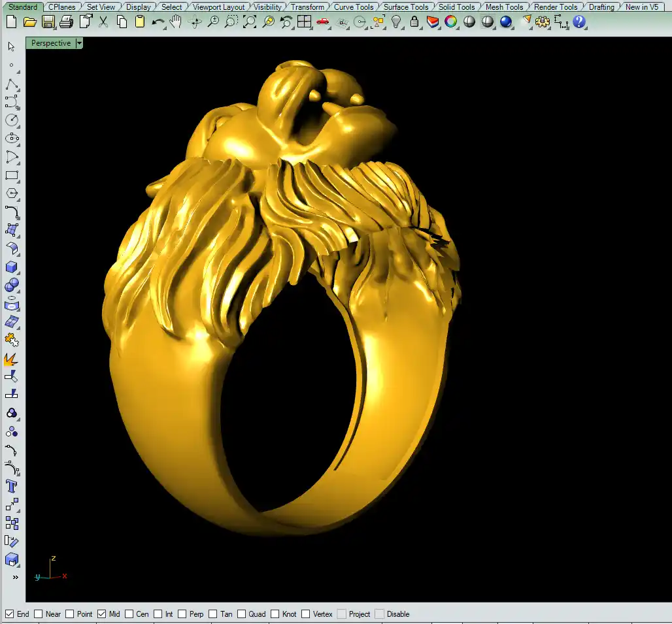Click the Perspective viewport title label
Image resolution: width=672 pixels, height=624 pixels.
click(x=51, y=43)
